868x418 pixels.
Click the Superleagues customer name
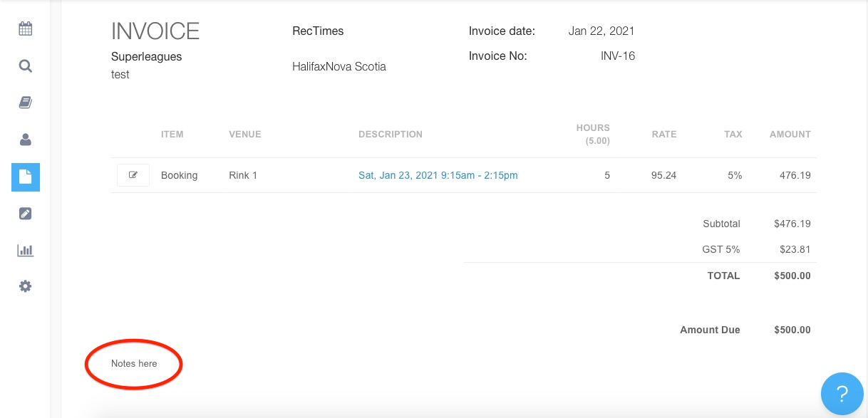click(146, 57)
